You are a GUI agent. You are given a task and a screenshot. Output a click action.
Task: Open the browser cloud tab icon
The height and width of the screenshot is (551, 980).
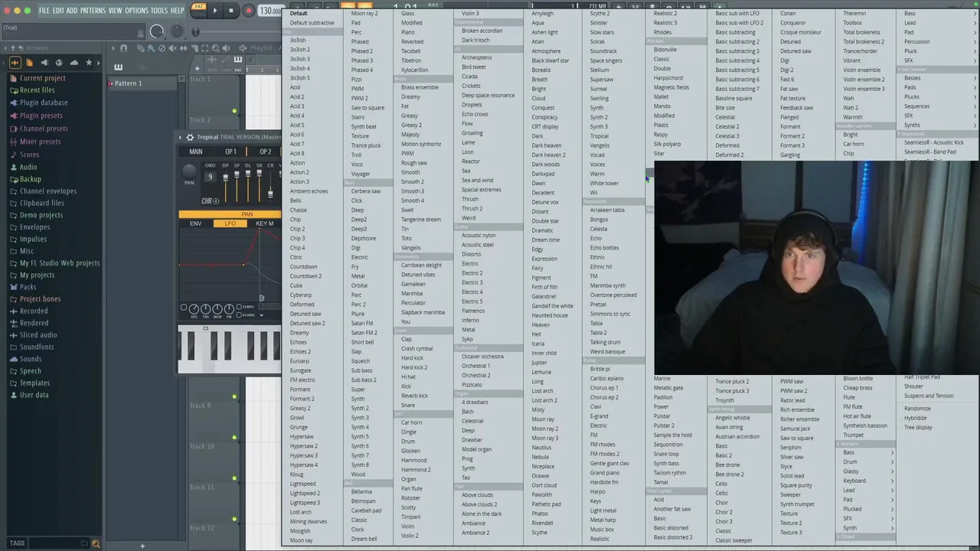pyautogui.click(x=73, y=63)
